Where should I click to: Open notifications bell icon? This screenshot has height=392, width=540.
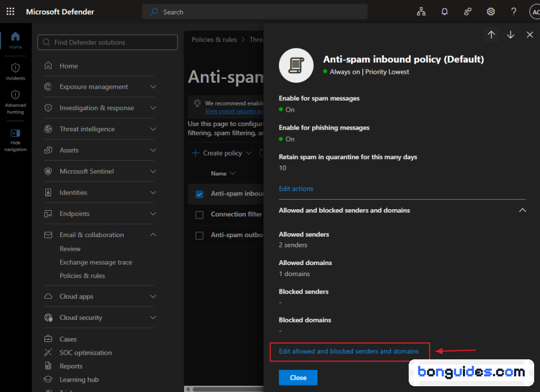click(445, 12)
